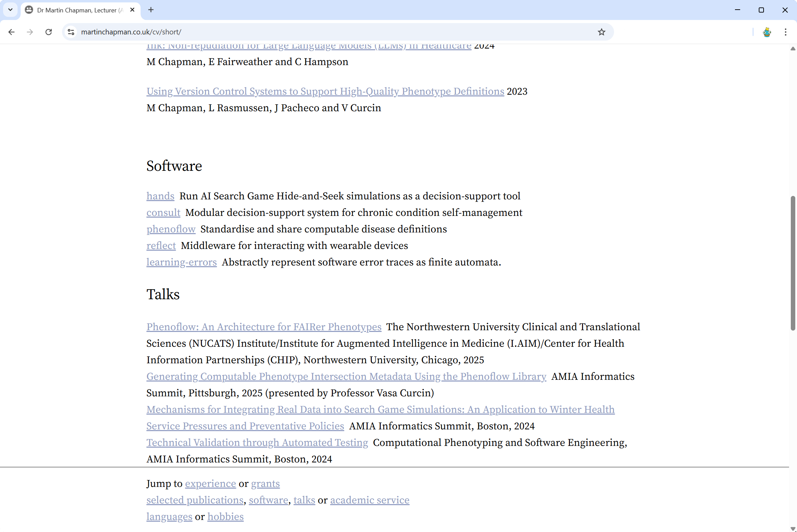Click the browser back arrow
The width and height of the screenshot is (797, 532).
(11, 32)
